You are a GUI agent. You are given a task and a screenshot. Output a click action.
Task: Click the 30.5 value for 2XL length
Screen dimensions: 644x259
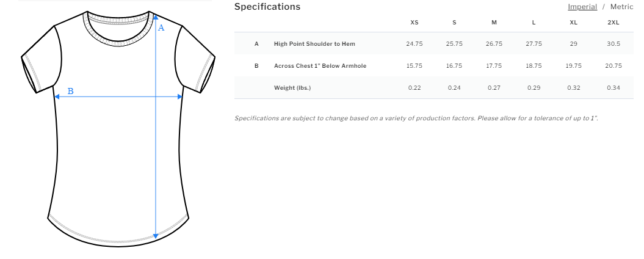[x=613, y=44]
